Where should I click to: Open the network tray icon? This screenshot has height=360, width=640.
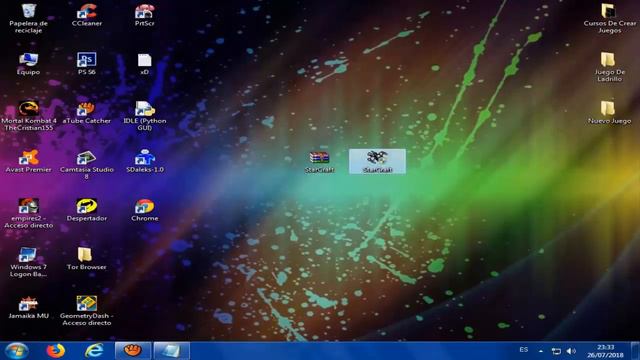pos(556,351)
